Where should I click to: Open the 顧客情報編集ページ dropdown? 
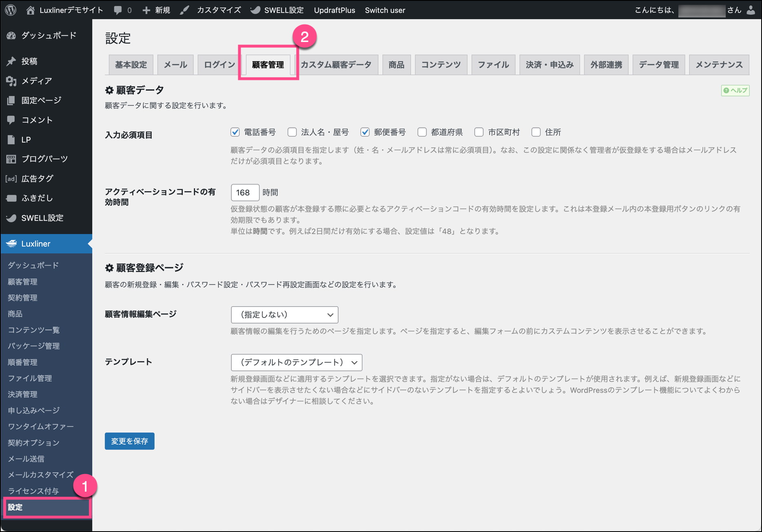tap(284, 315)
